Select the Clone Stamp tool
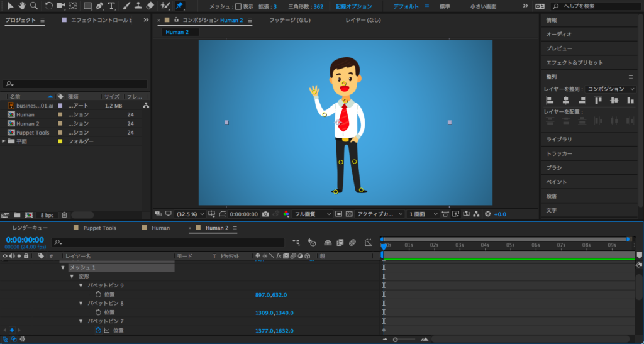644x344 pixels. [138, 6]
